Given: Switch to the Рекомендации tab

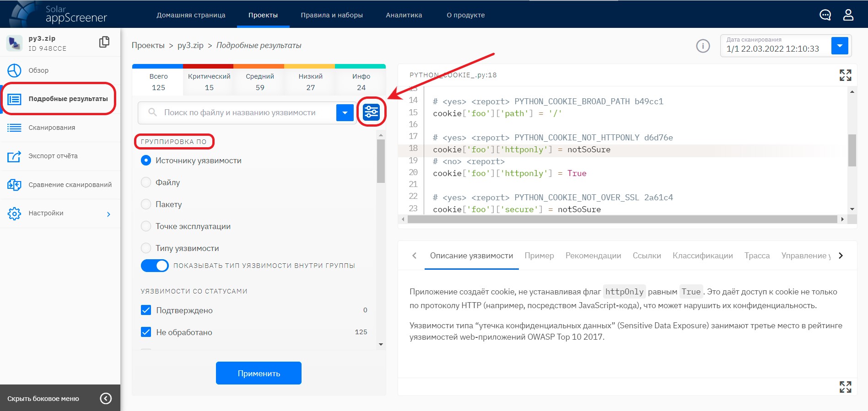Looking at the screenshot, I should coord(593,256).
